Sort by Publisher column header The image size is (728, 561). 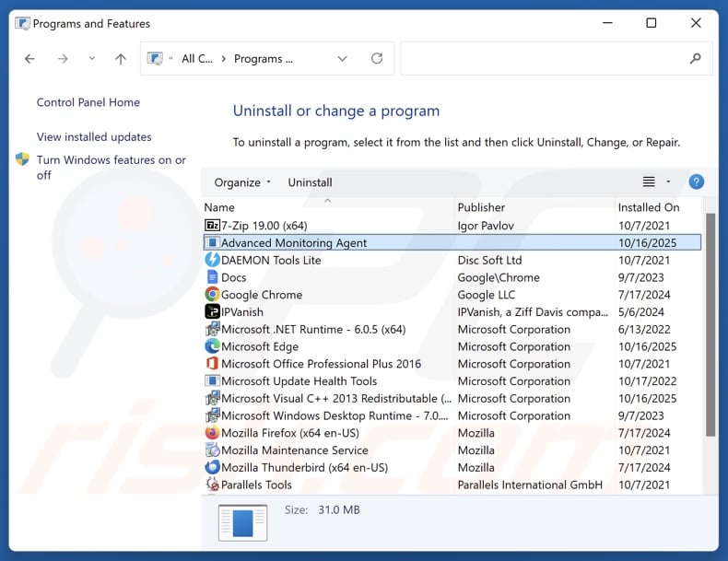pyautogui.click(x=482, y=207)
